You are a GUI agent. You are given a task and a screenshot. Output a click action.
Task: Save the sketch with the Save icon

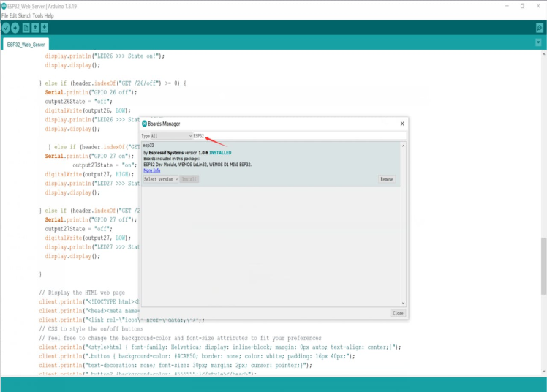45,28
